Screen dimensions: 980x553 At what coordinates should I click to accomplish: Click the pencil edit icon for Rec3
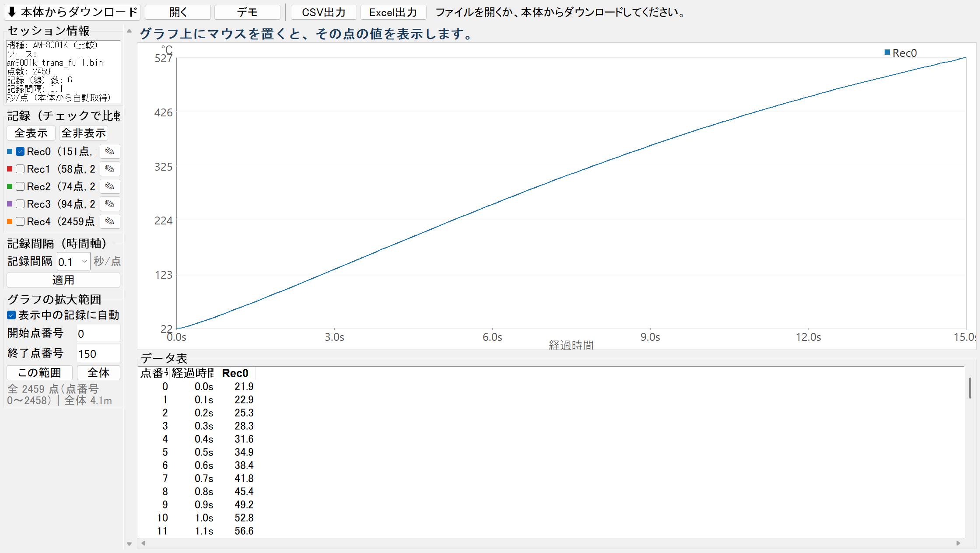point(110,204)
